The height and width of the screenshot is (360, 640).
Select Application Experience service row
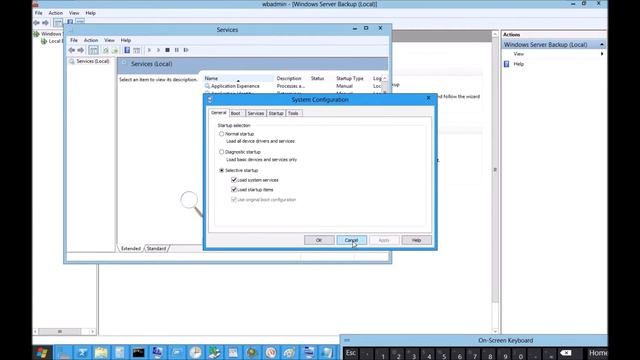point(293,86)
